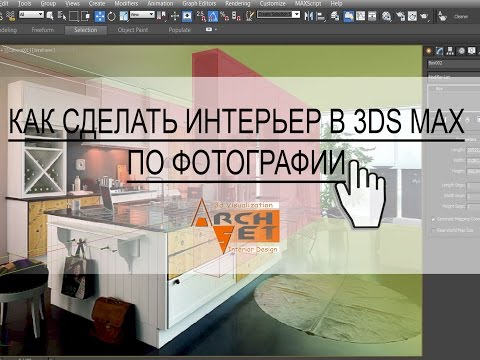Toggle the 2.5D Snaps tool
This screenshot has width=480, height=360.
click(x=201, y=16)
